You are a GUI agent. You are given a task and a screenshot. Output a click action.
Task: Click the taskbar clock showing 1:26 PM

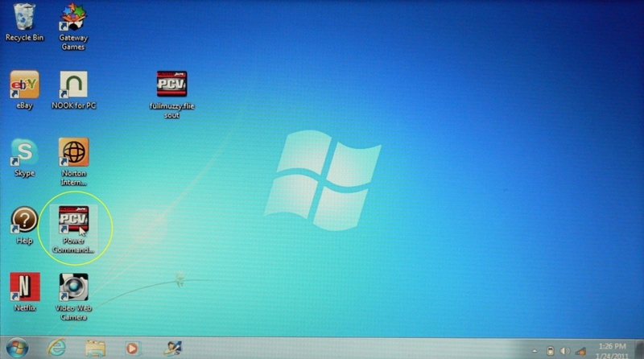point(612,350)
